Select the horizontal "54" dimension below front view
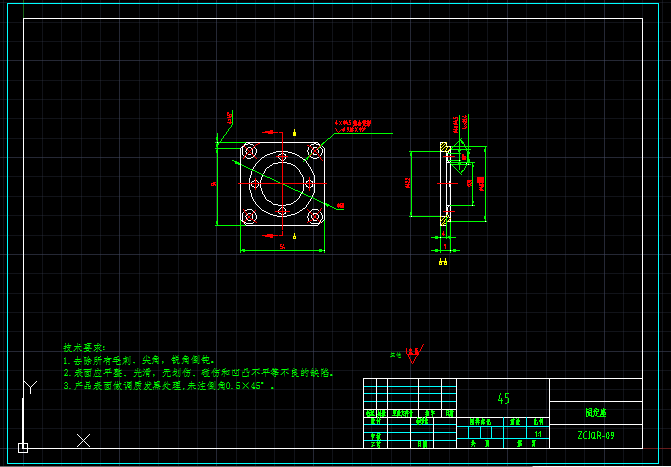This screenshot has width=671, height=467. click(282, 247)
